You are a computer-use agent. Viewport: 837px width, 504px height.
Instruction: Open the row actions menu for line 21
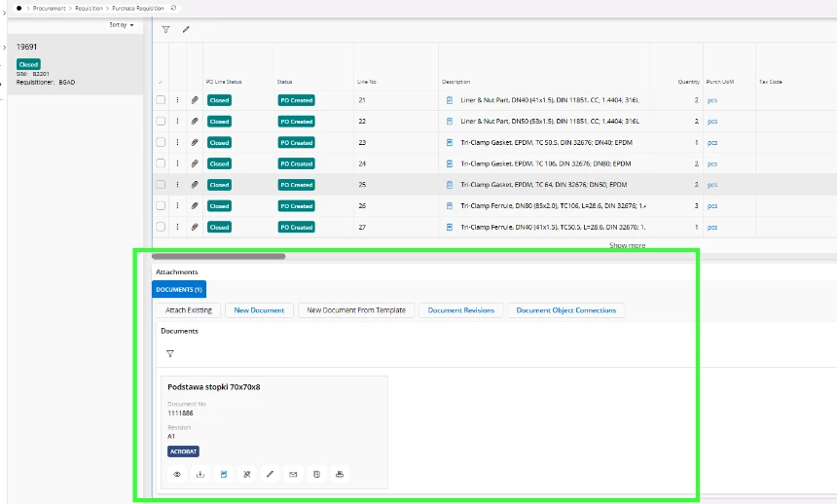coord(178,100)
